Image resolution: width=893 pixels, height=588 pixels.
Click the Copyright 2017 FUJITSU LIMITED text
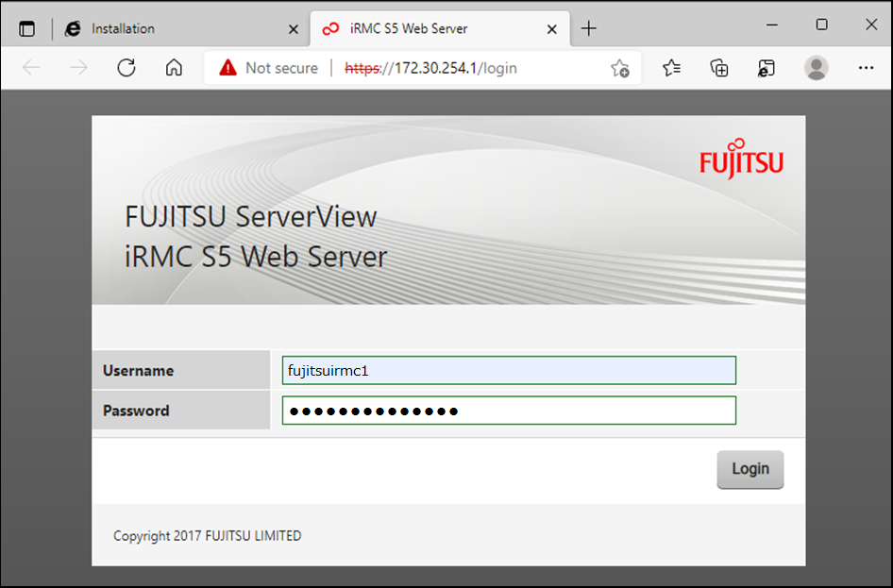pyautogui.click(x=208, y=536)
